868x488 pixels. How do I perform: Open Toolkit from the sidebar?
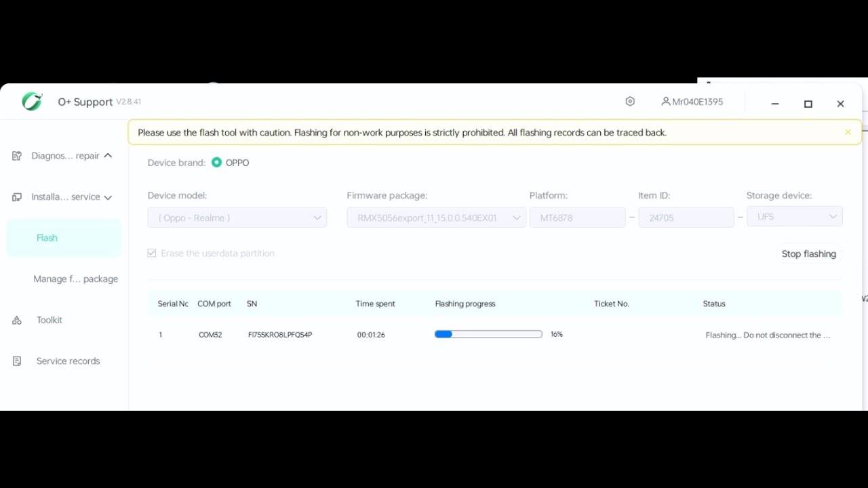tap(50, 320)
